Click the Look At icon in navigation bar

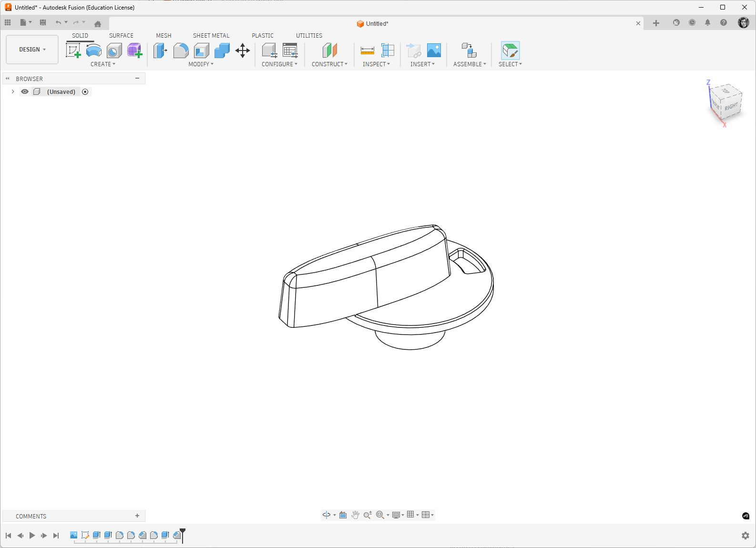343,515
